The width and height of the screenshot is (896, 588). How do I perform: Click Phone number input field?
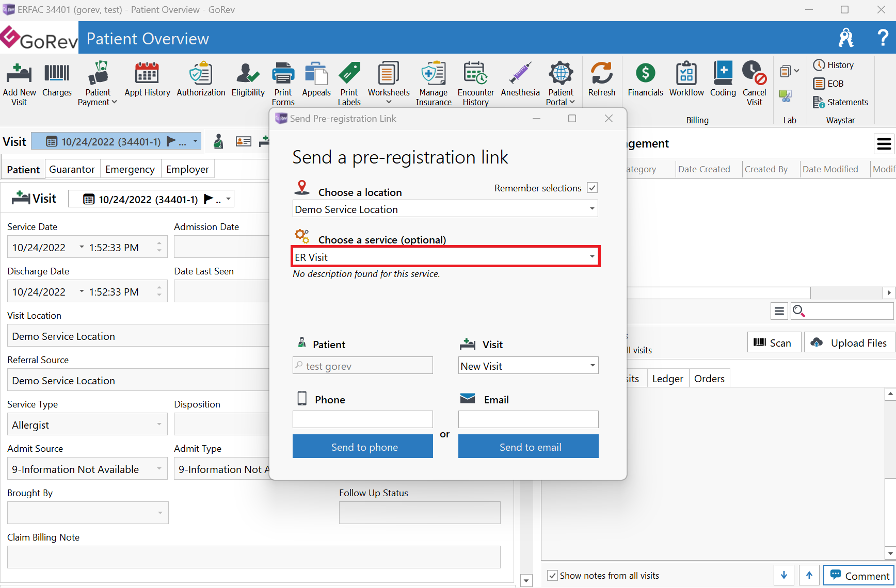(363, 419)
